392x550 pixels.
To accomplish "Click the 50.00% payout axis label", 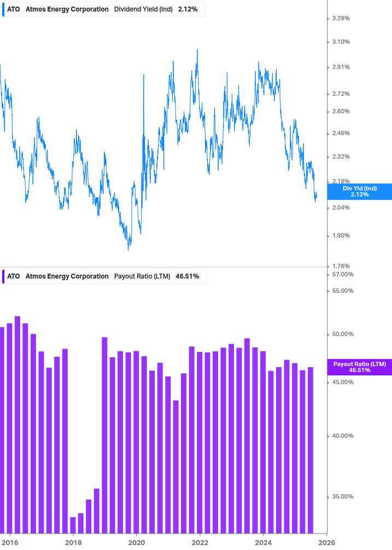I will pyautogui.click(x=343, y=334).
